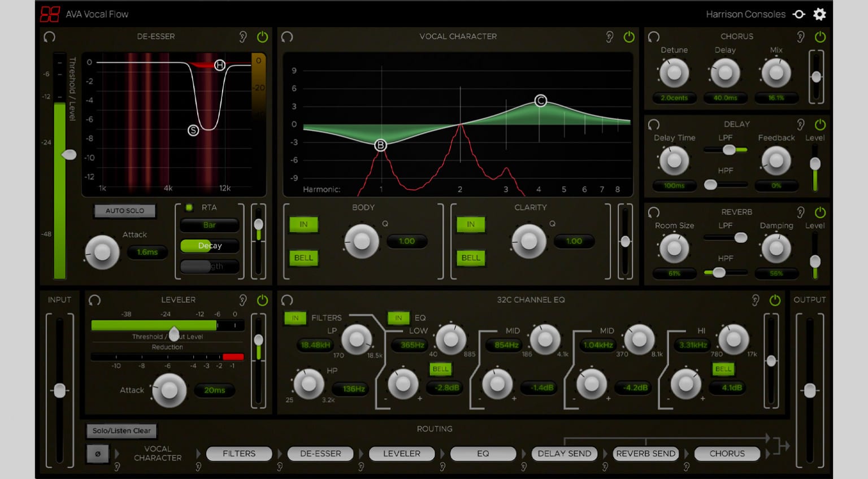868x479 pixels.
Task: Click the arrow before the Filters routing block
Action: (198, 454)
